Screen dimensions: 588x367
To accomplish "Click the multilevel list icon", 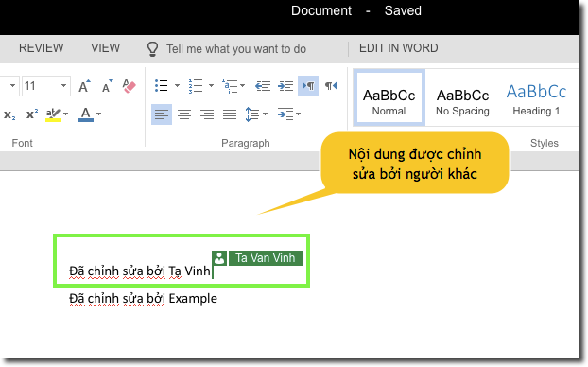I will tap(230, 85).
